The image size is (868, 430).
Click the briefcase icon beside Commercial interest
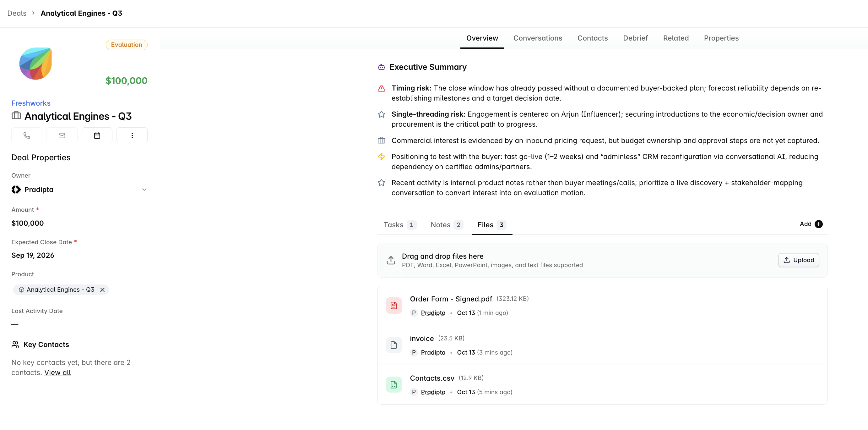[381, 140]
